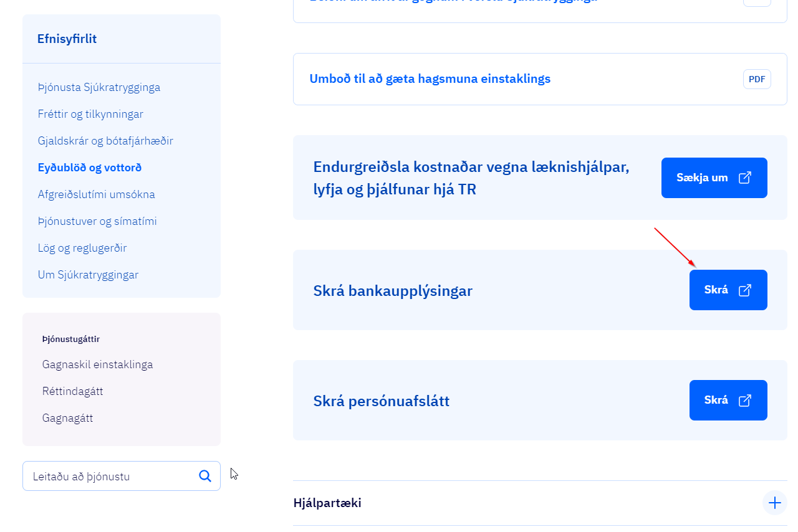This screenshot has height=532, width=798.
Task: Open Þjónusta Sjúkratrygginga in sidebar
Action: 99,87
